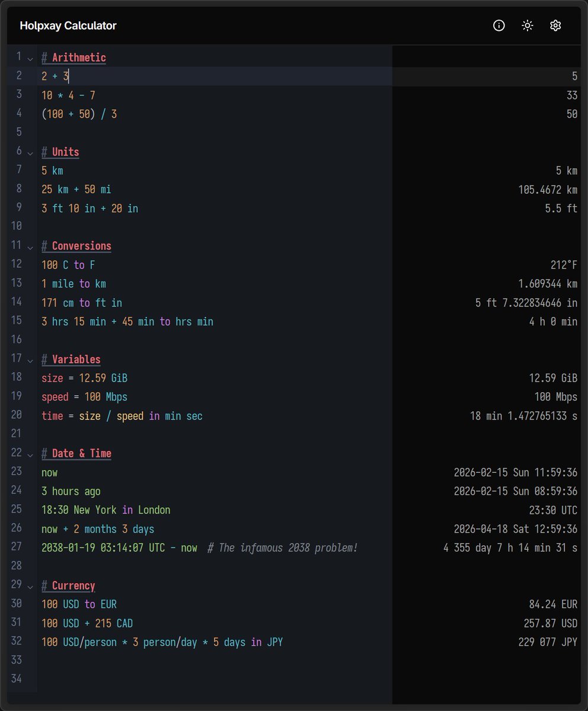Click the '3 hours ago' line

(x=71, y=491)
